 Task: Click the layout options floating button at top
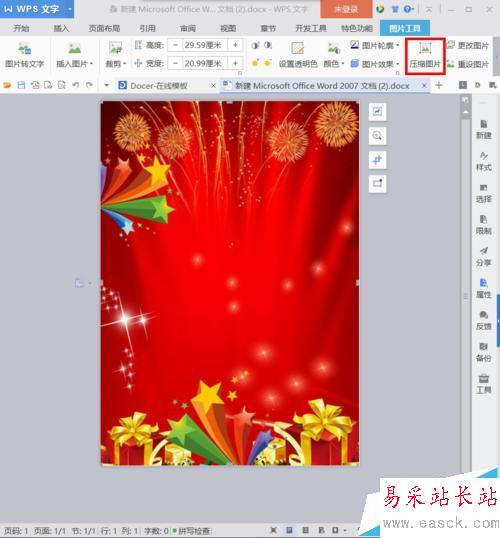pos(377,112)
